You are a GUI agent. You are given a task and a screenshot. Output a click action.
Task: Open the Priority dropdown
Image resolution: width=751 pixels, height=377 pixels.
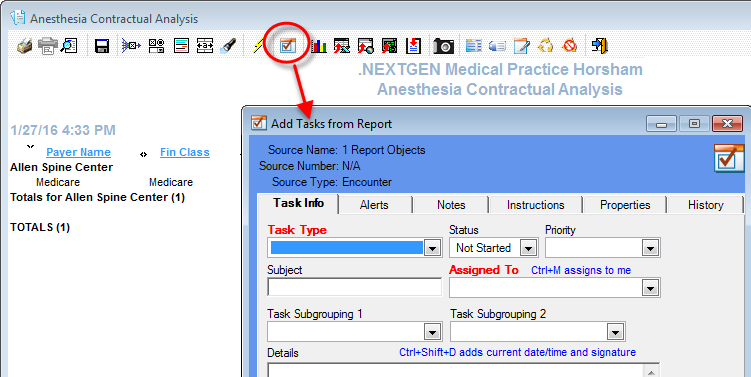[650, 248]
